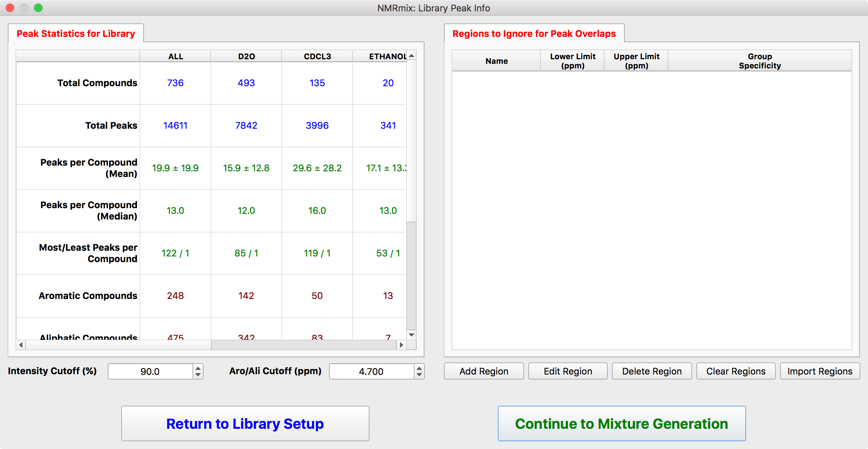
Task: Select the D2O column header
Action: 246,56
